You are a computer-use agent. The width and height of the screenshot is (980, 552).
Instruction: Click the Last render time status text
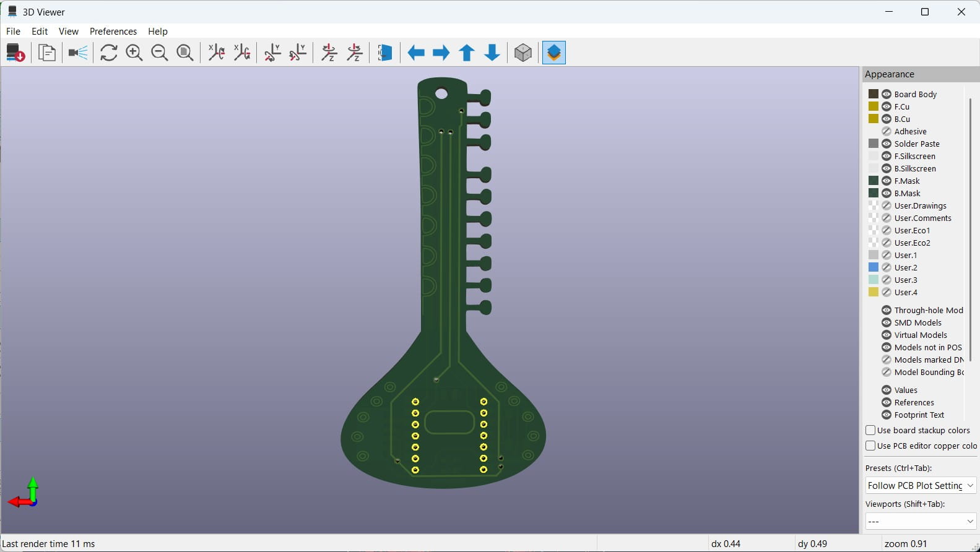click(x=49, y=543)
